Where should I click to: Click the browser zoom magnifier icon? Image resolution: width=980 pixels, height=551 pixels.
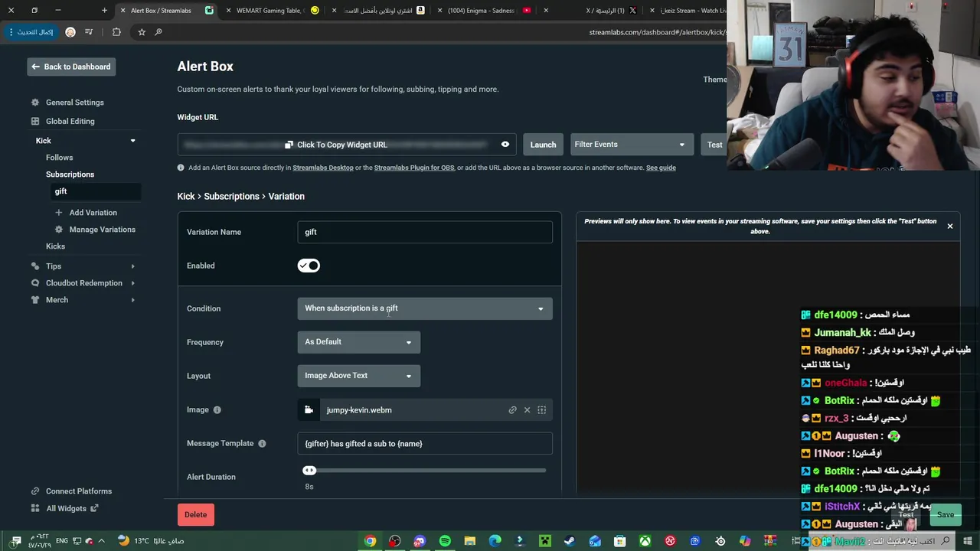click(x=158, y=32)
